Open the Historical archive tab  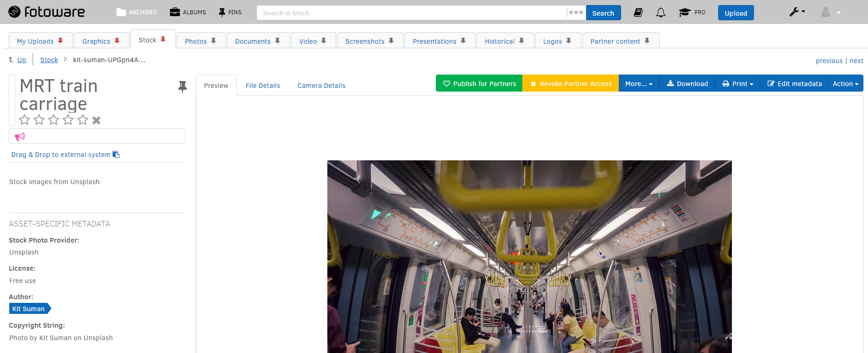click(x=500, y=41)
